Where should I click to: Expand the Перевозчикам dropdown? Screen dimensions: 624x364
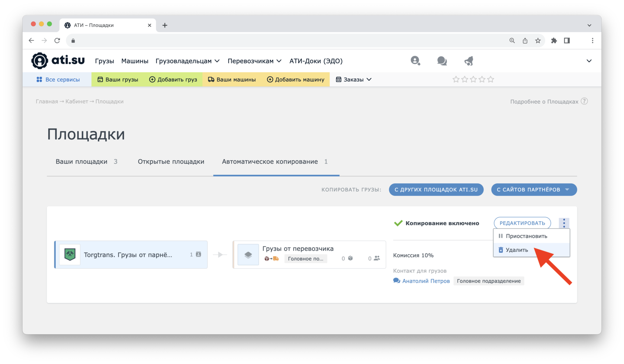(254, 61)
